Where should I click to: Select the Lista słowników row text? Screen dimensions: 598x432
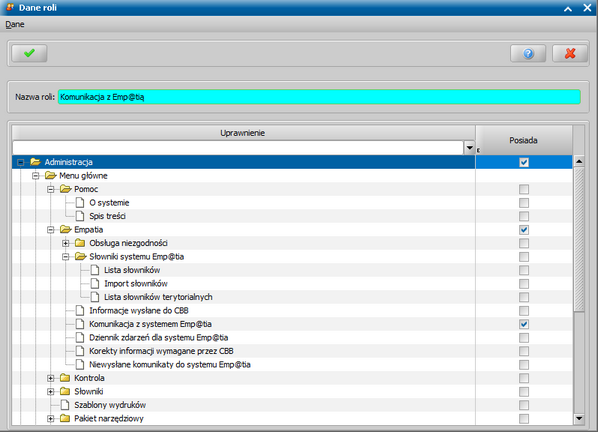[x=132, y=270]
